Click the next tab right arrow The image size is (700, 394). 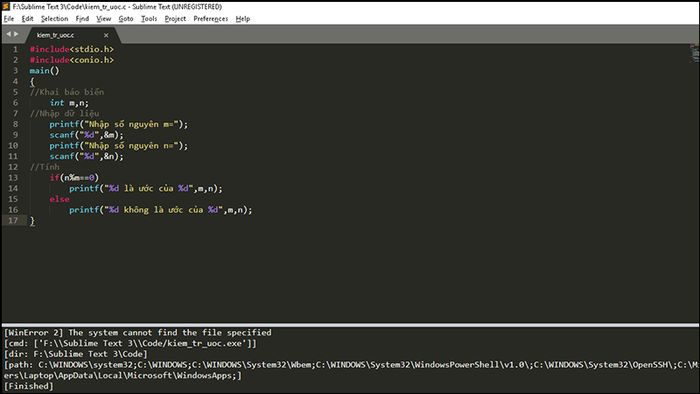pyautogui.click(x=17, y=34)
